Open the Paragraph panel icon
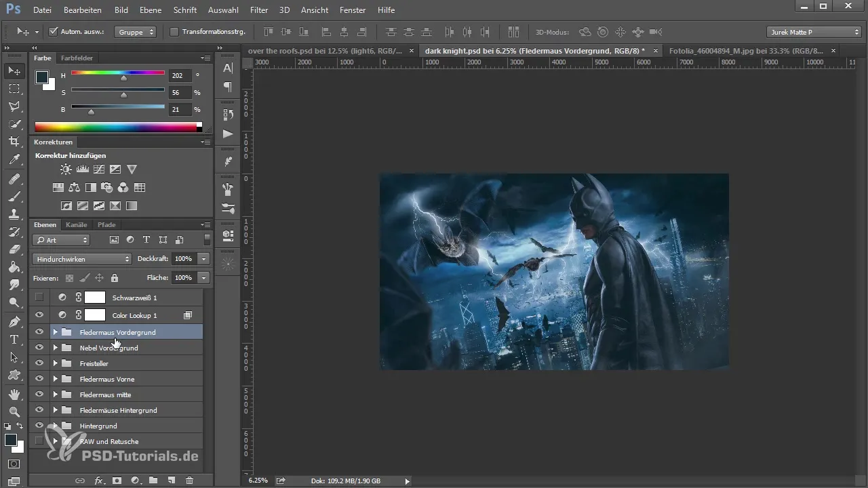This screenshot has height=488, width=868. tap(229, 87)
